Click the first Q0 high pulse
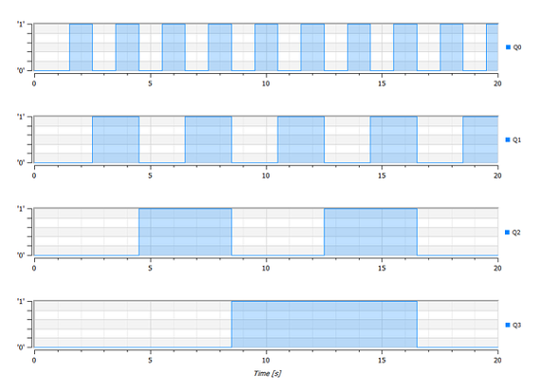This screenshot has height=392, width=541. [81, 47]
